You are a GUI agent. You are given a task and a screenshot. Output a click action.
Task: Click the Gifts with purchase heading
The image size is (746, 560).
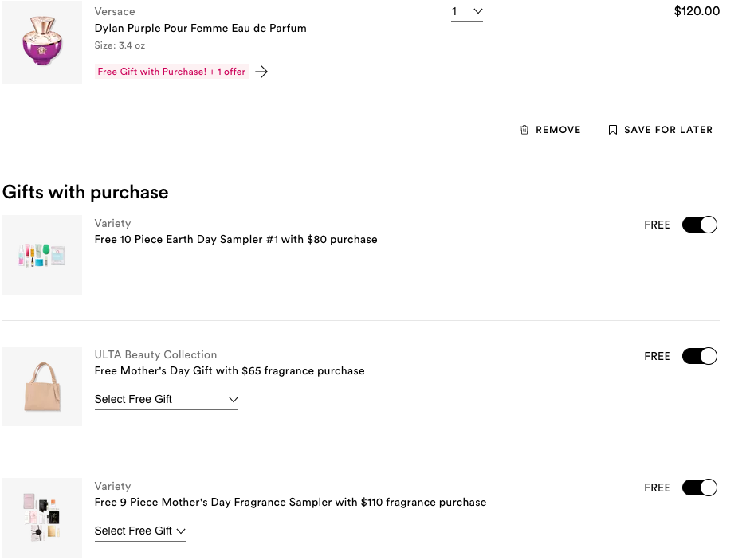click(85, 192)
